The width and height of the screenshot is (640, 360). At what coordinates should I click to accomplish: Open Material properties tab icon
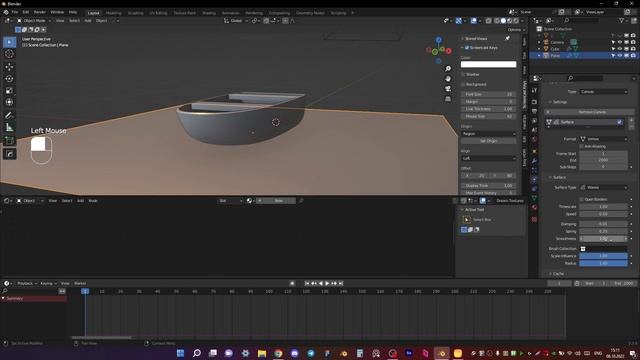pyautogui.click(x=534, y=207)
